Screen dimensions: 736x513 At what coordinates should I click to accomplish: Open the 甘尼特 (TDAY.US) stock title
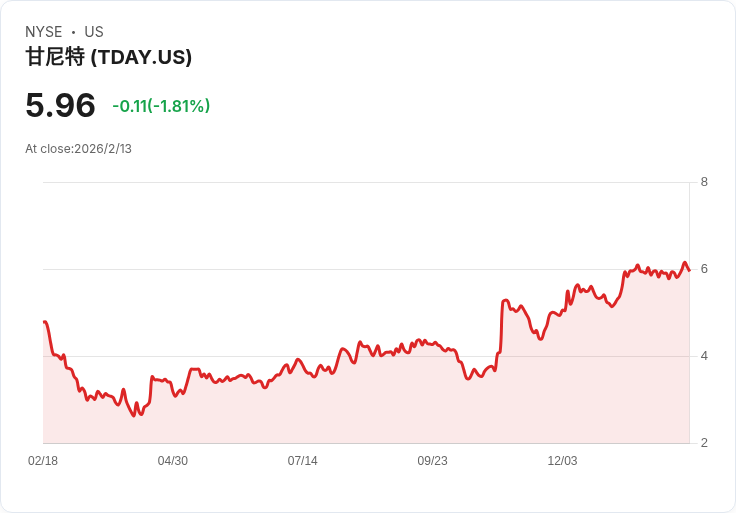(x=108, y=58)
